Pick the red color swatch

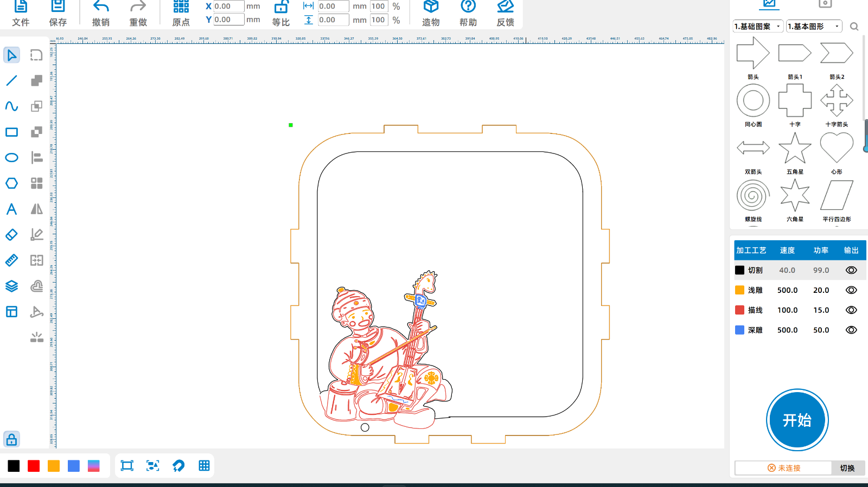coord(34,466)
